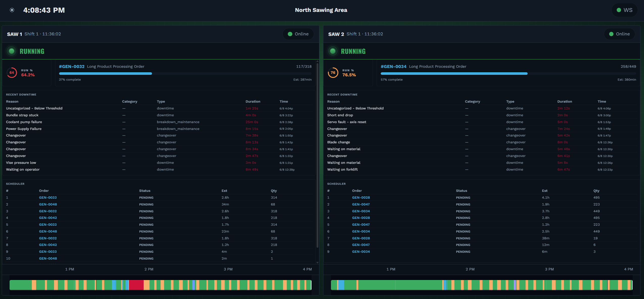Click the '7m 24s' duration value on Saw 2
Image resolution: width=644 pixels, height=299 pixels.
563,129
